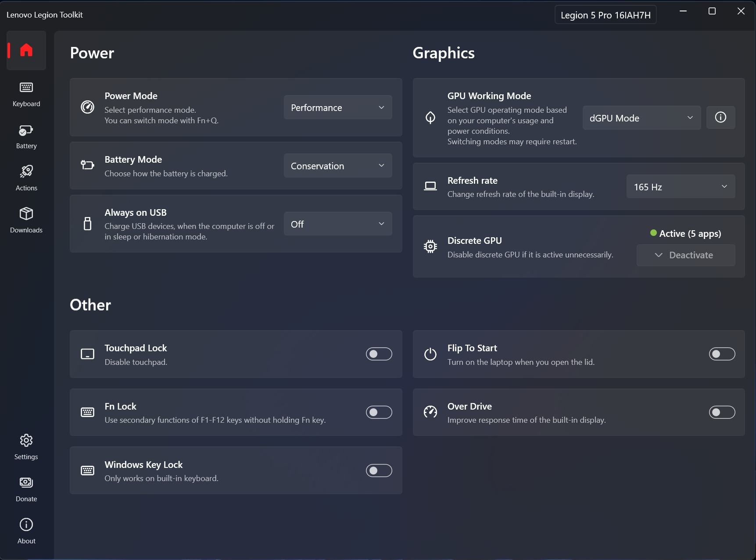This screenshot has height=560, width=756.
Task: Minimize the Legion Toolkit window
Action: (683, 11)
